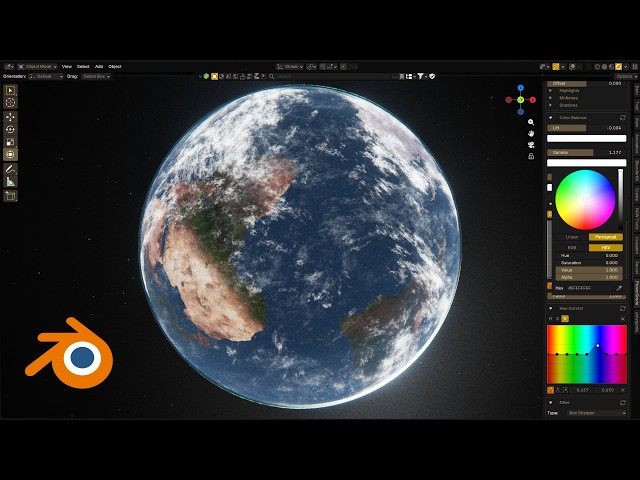Open the Orientation Default dropdown
Image resolution: width=640 pixels, height=480 pixels.
tap(46, 76)
